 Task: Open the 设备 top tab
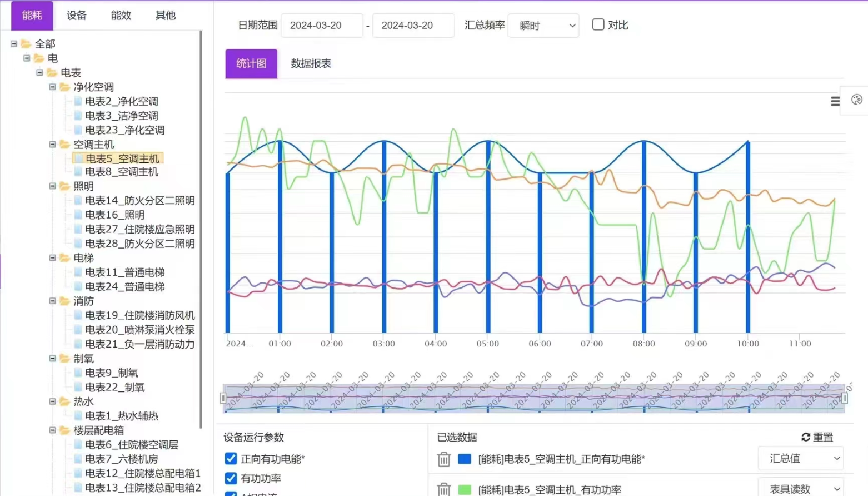point(77,16)
